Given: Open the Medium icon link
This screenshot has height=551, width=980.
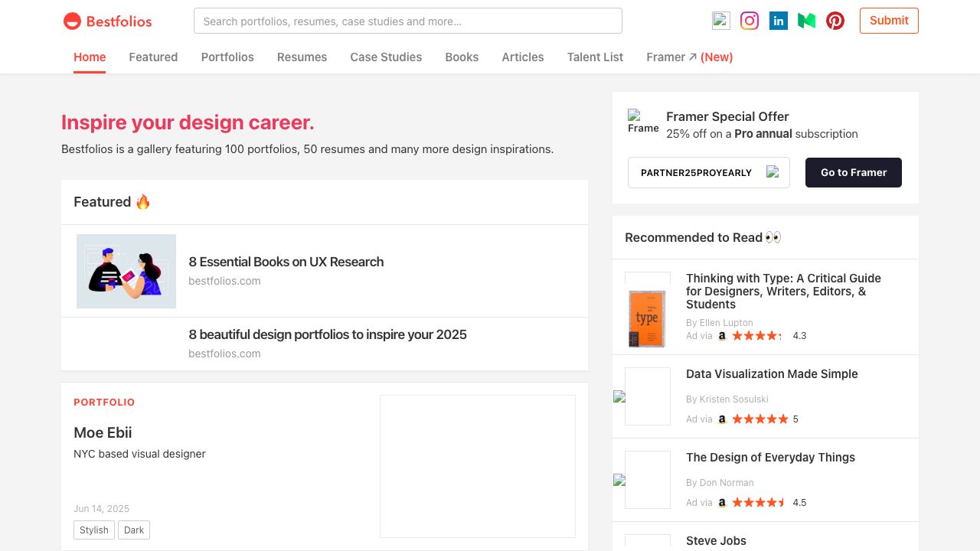Looking at the screenshot, I should point(807,21).
